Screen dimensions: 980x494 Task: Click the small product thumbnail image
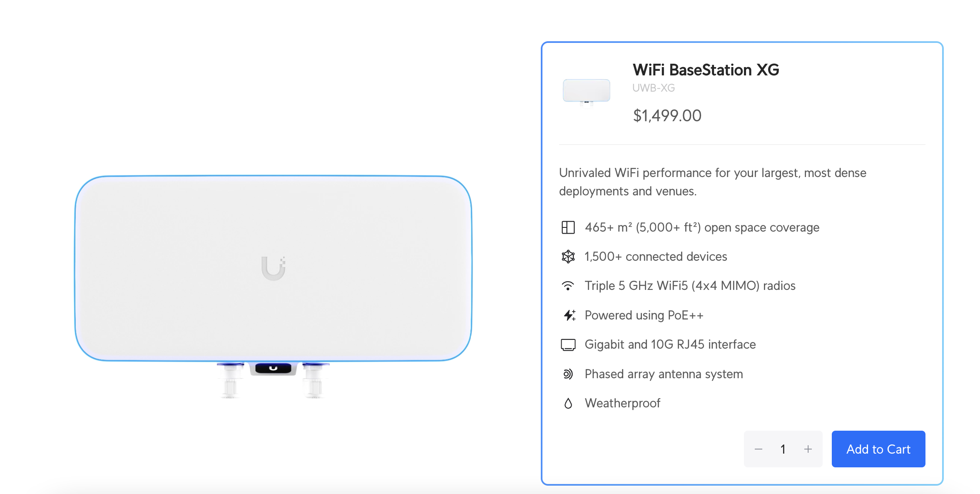pyautogui.click(x=586, y=92)
